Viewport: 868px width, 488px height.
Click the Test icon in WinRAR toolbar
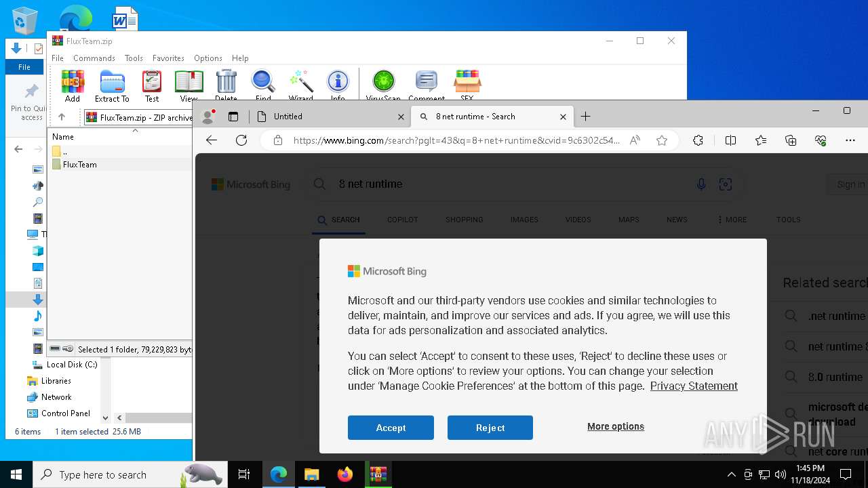pos(152,85)
